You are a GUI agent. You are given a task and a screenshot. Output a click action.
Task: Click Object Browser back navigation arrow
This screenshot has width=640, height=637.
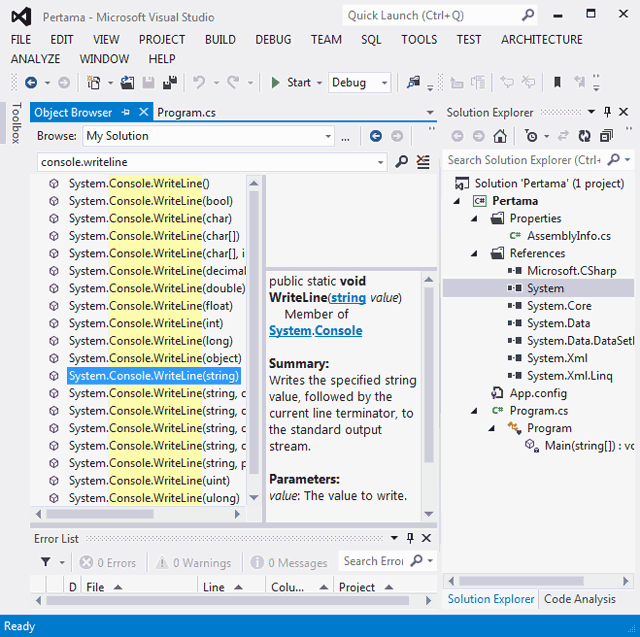point(376,136)
